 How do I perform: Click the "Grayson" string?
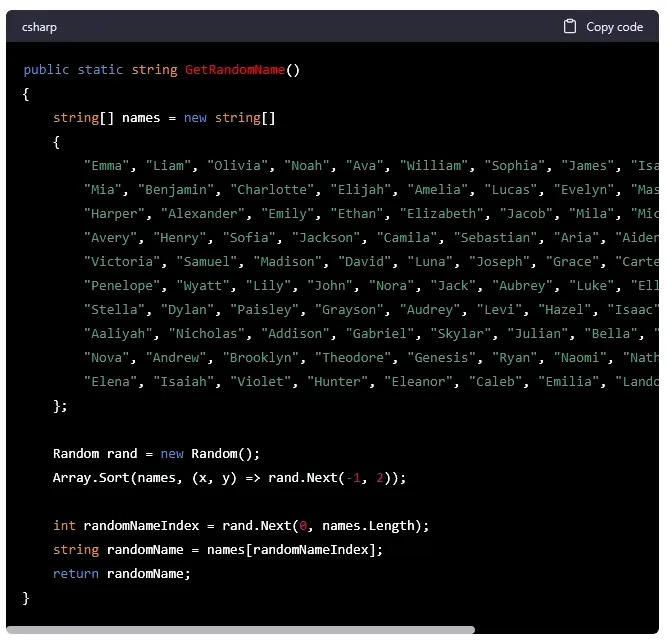[x=349, y=309]
